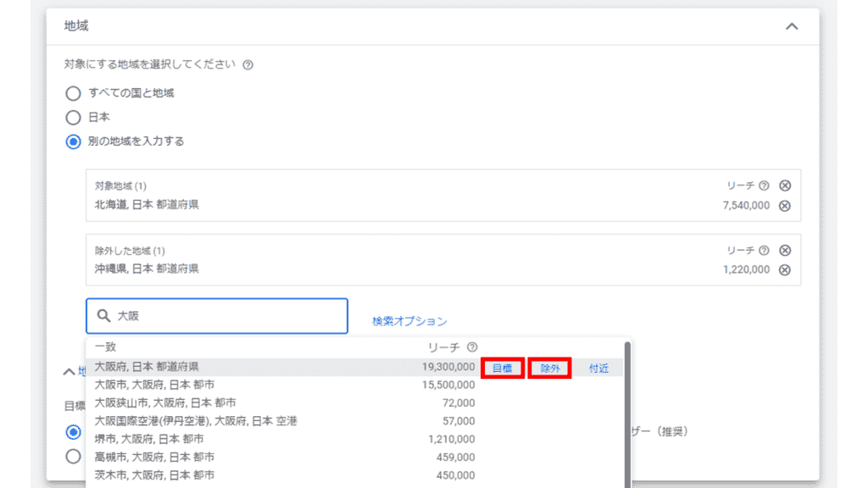The width and height of the screenshot is (868, 488).
Task: Choose 大阪市, 大阪府 from suggestion list
Action: [x=153, y=385]
